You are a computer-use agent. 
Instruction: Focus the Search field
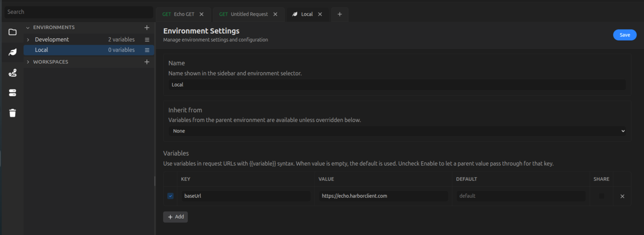pyautogui.click(x=78, y=12)
